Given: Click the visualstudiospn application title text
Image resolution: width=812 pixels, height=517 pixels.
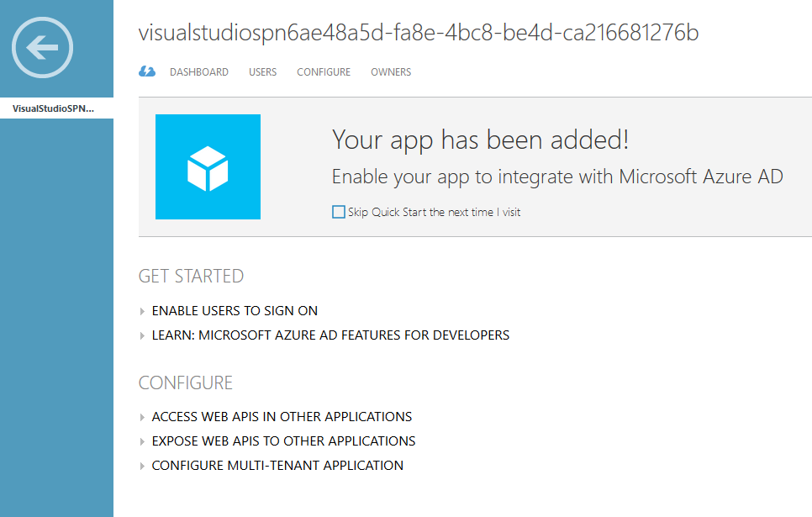Looking at the screenshot, I should coord(418,33).
